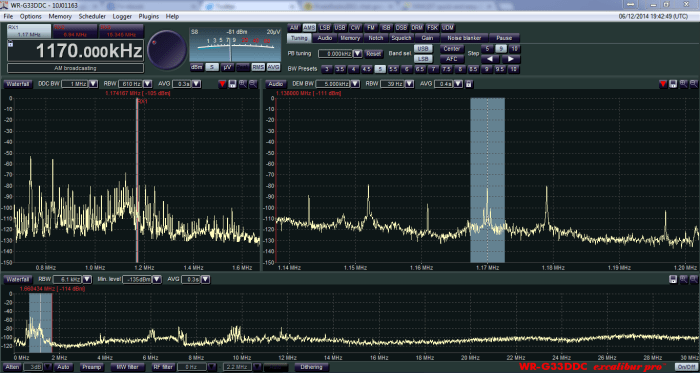Open the DDC panel RBW 610 Hz dropdown
This screenshot has height=373, width=700.
click(148, 84)
